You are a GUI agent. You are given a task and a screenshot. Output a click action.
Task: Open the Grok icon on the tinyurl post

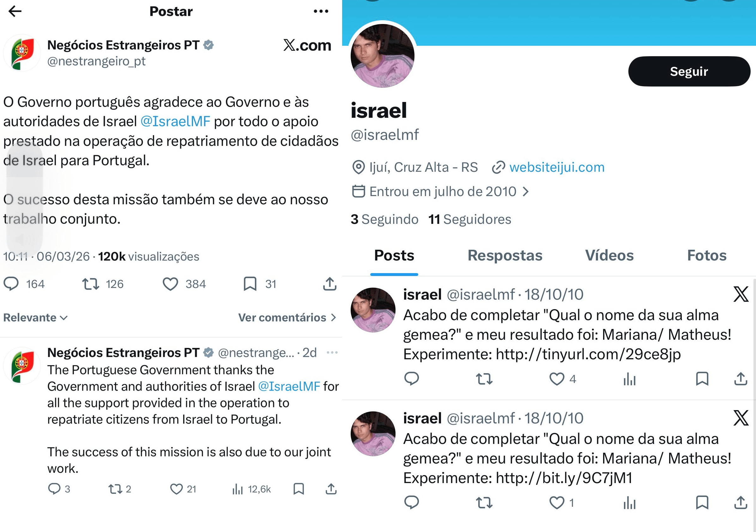coord(741,294)
